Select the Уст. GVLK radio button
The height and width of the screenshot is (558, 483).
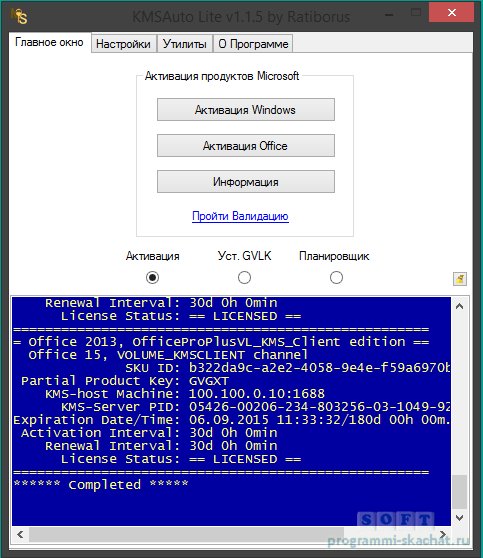244,277
